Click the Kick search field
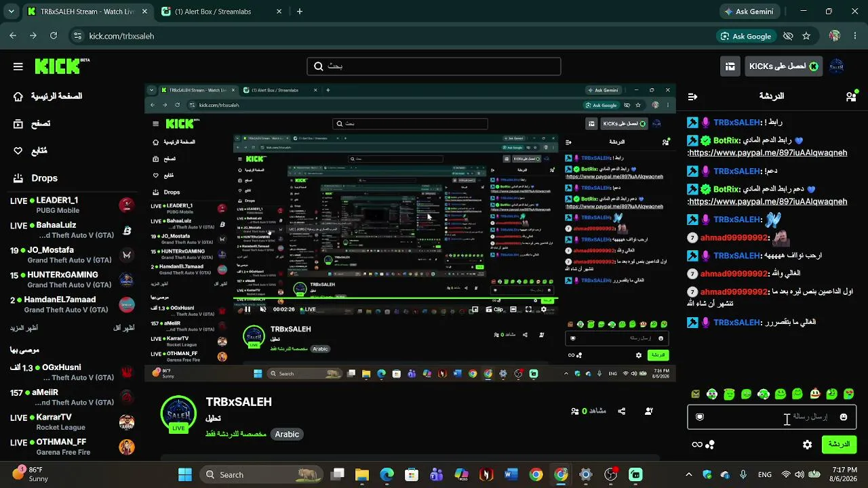 pos(434,66)
